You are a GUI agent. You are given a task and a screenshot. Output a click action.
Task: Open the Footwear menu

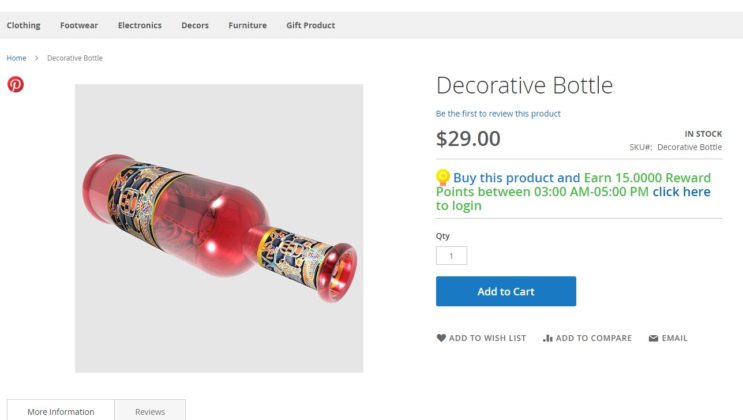click(x=79, y=25)
